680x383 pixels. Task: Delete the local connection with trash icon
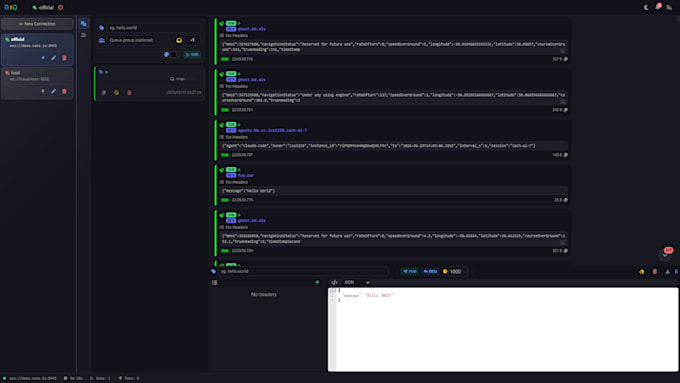click(x=64, y=92)
